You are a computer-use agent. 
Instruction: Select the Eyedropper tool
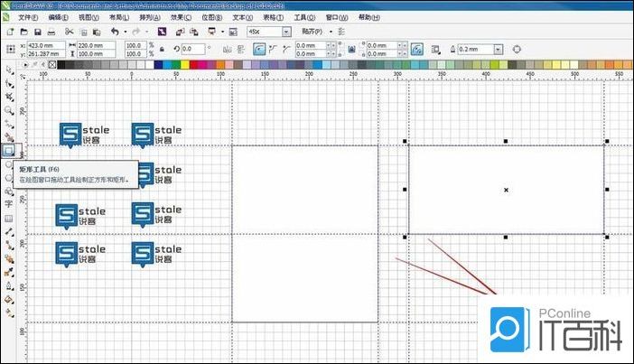9,272
